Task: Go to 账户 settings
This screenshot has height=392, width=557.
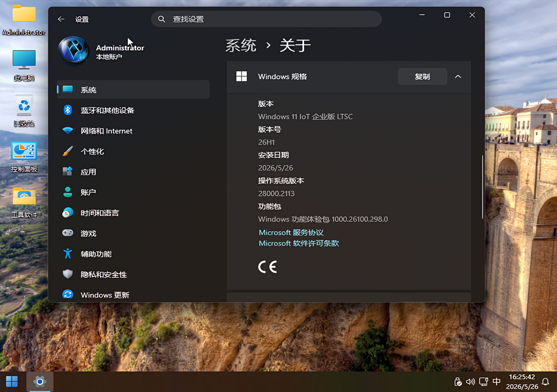Action: tap(133, 192)
